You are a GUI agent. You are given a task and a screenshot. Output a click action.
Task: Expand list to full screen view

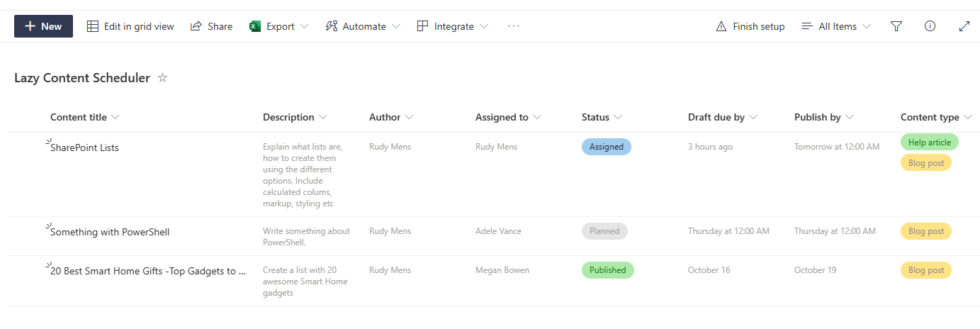pos(964,26)
